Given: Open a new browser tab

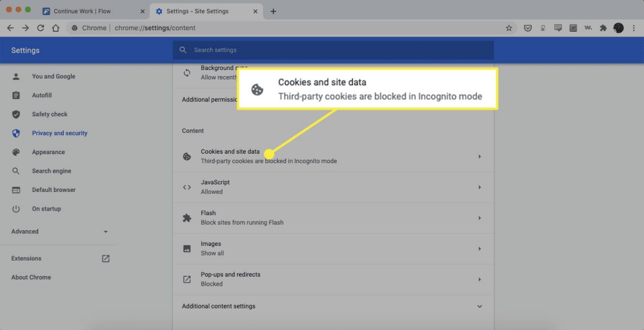Looking at the screenshot, I should coord(273,11).
